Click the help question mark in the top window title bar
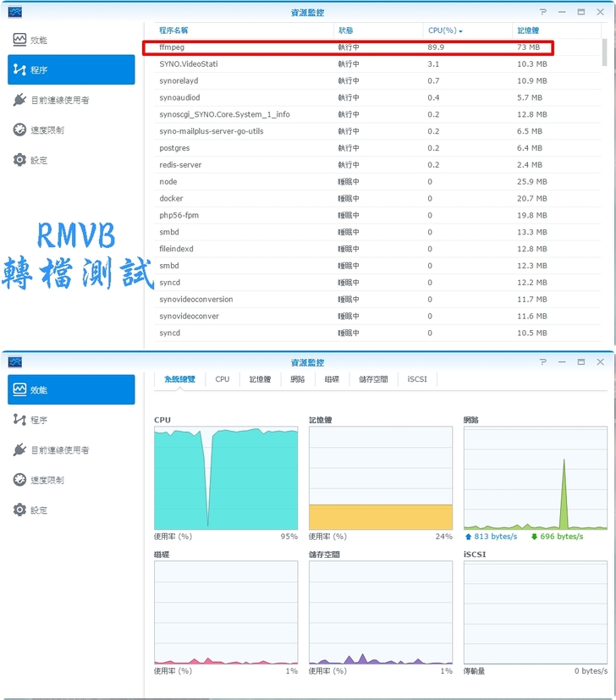616x700 pixels. point(543,12)
